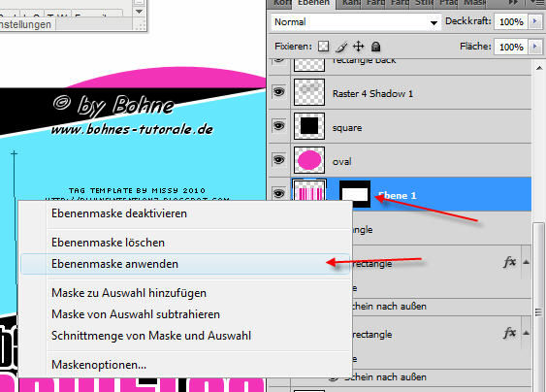Click the lock image pixels brush icon

(x=341, y=47)
